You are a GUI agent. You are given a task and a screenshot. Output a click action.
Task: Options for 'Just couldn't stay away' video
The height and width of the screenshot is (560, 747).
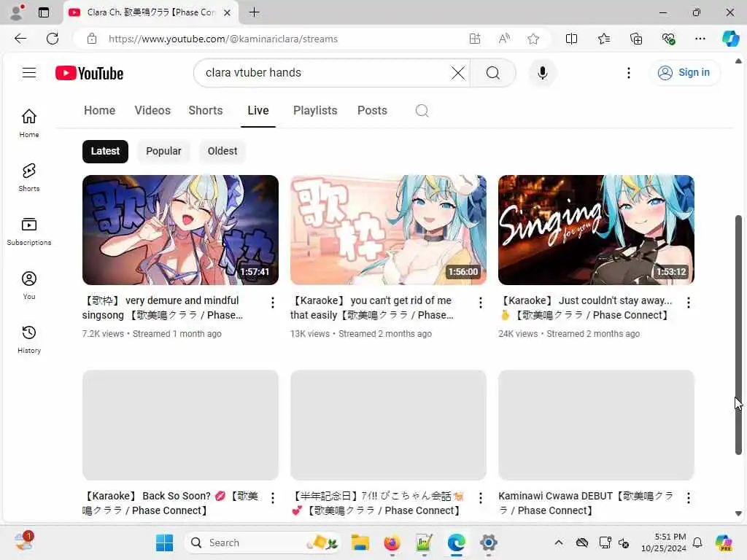point(689,303)
